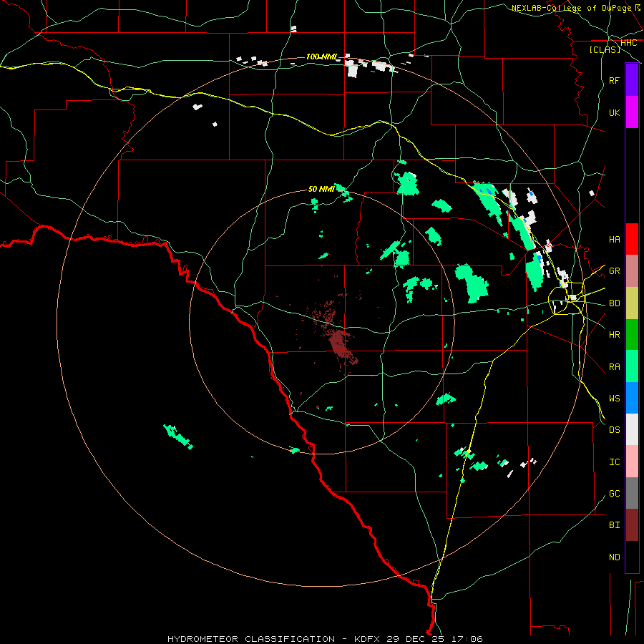Select the gray GC legend swatch
This screenshot has width=644, height=644.
click(x=632, y=493)
